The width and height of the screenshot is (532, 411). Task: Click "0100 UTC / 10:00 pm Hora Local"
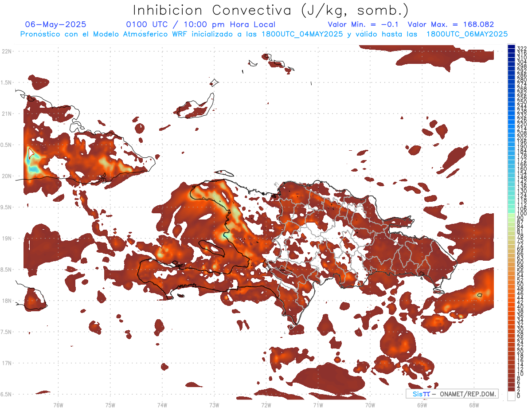pyautogui.click(x=200, y=24)
